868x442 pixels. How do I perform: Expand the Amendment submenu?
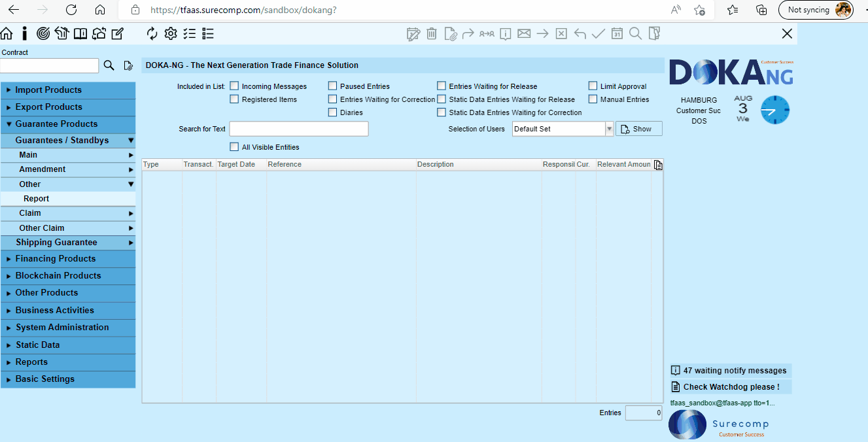tap(68, 169)
